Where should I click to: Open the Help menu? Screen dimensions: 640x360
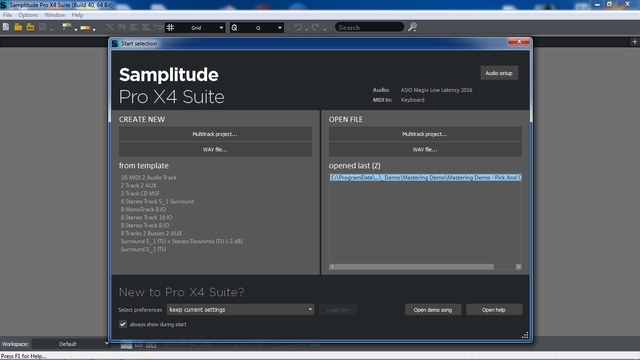click(77, 15)
